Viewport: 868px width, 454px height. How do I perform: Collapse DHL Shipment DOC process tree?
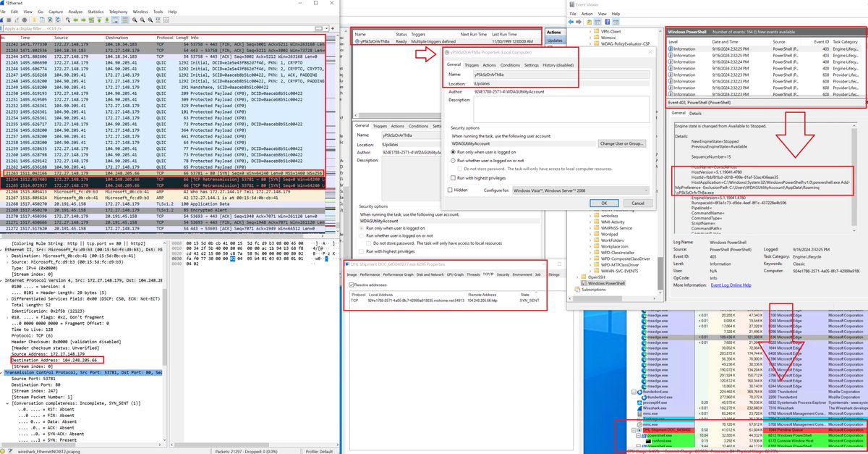tap(634, 430)
